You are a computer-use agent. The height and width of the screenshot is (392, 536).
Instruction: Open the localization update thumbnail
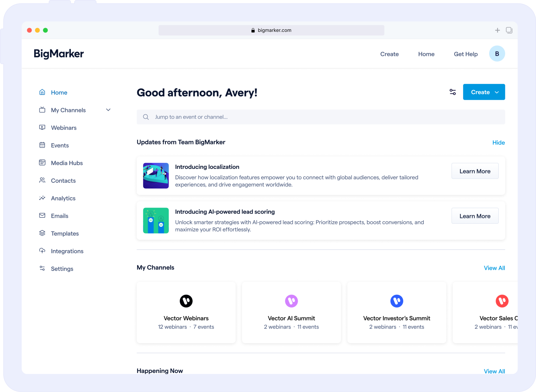[156, 175]
